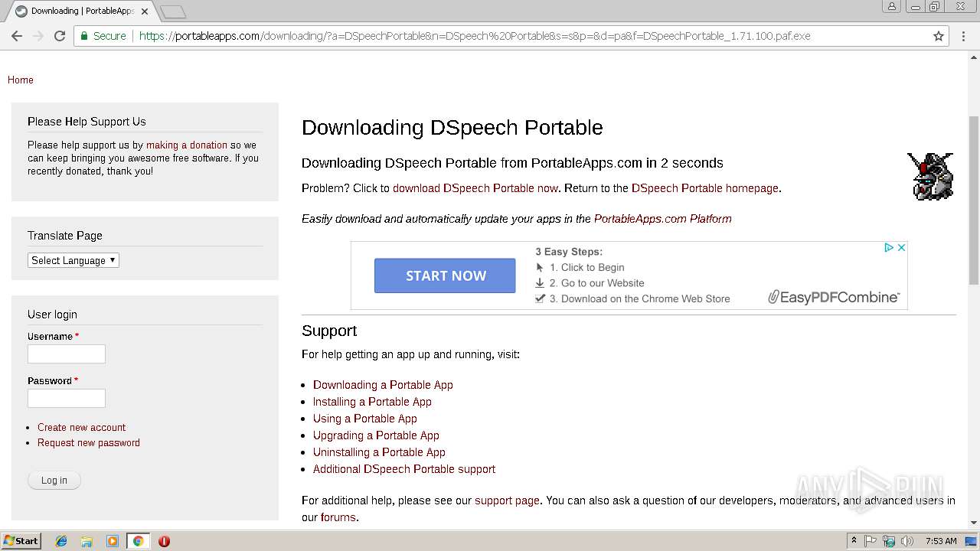Image resolution: width=980 pixels, height=551 pixels.
Task: Launch Internet Explorer from the taskbar
Action: click(61, 541)
